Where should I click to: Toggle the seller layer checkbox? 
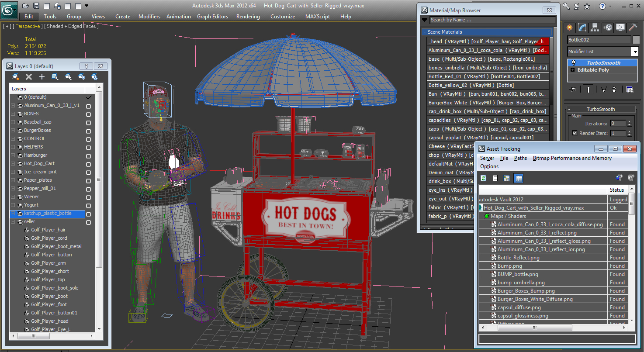[x=88, y=222]
